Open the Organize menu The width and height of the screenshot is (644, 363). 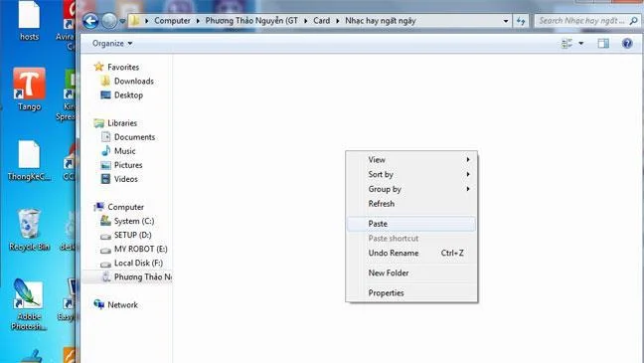pyautogui.click(x=112, y=43)
